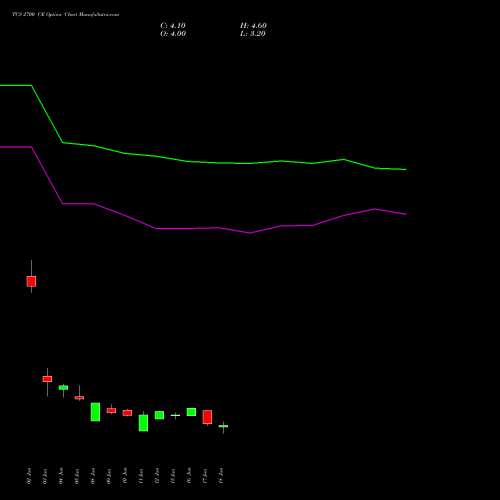Viewport: 500px width, 500px height.
Task: Click the 02 Jun date axis label
Action: (29, 476)
